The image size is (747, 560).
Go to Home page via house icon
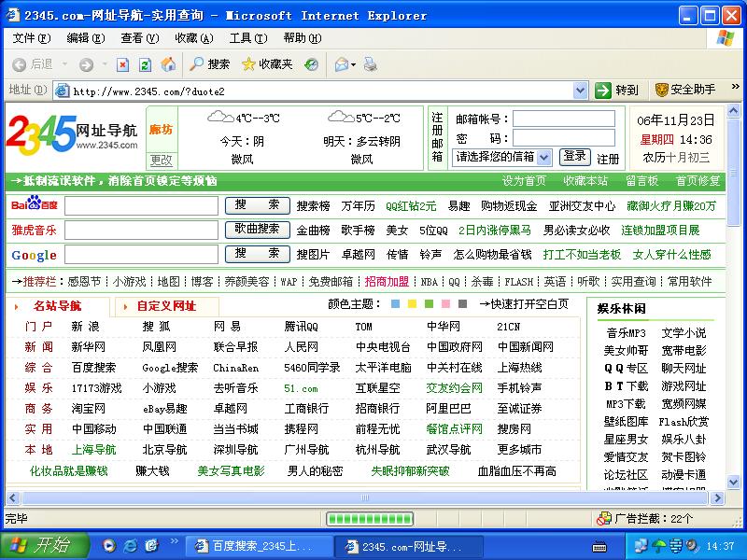168,64
